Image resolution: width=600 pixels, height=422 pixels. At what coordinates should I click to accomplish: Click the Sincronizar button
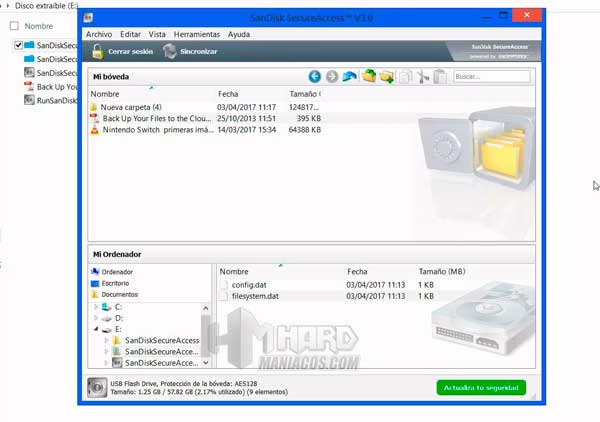(x=190, y=51)
